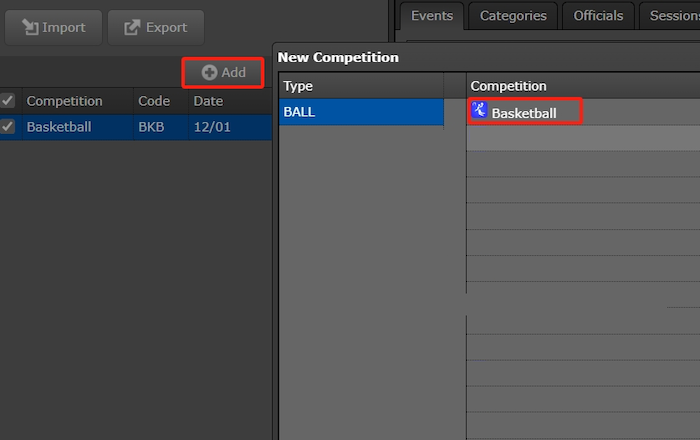This screenshot has width=700, height=440.
Task: Click the Type column header
Action: (x=299, y=86)
